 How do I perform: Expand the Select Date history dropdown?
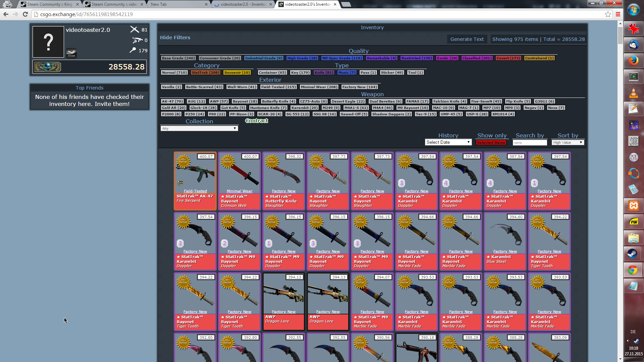tap(448, 142)
